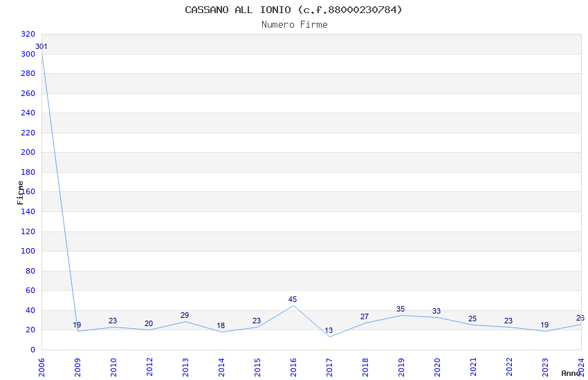Click the Anno x-axis title

click(571, 373)
